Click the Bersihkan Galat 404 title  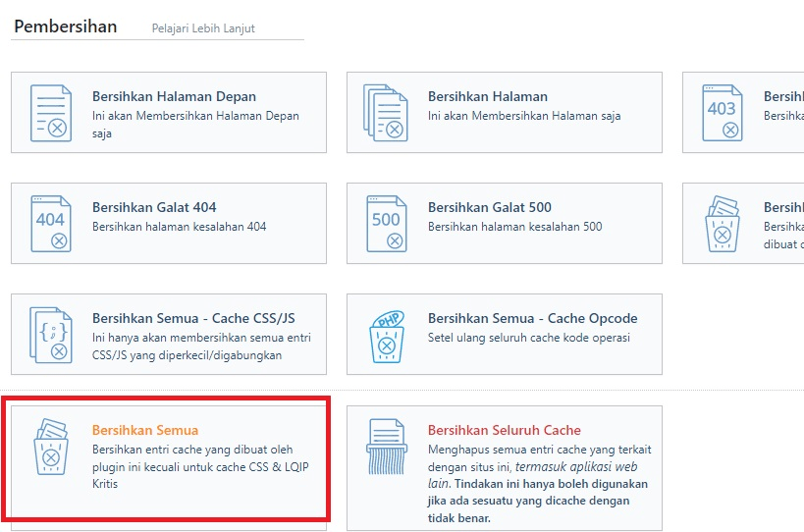(x=154, y=208)
